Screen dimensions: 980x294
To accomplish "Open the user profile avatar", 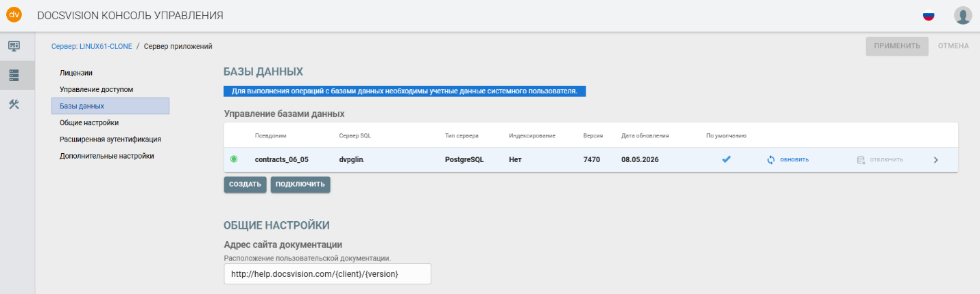I will [x=963, y=15].
